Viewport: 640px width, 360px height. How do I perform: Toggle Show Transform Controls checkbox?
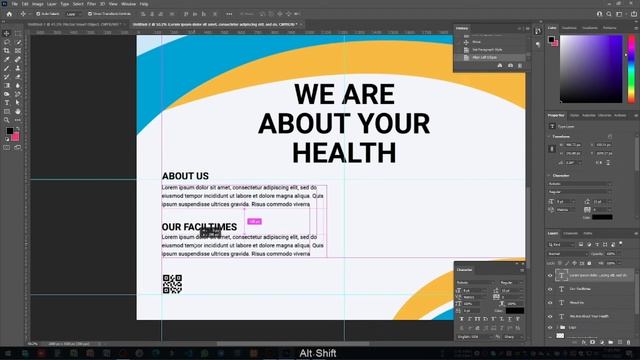pos(90,14)
